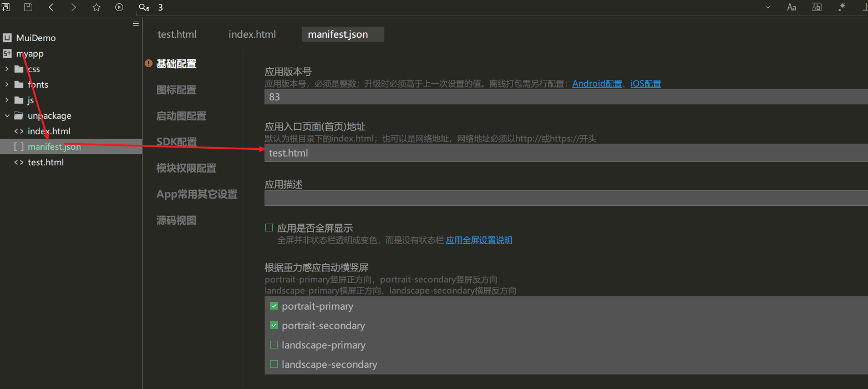Click inside the 应用描述 input field

(499, 198)
